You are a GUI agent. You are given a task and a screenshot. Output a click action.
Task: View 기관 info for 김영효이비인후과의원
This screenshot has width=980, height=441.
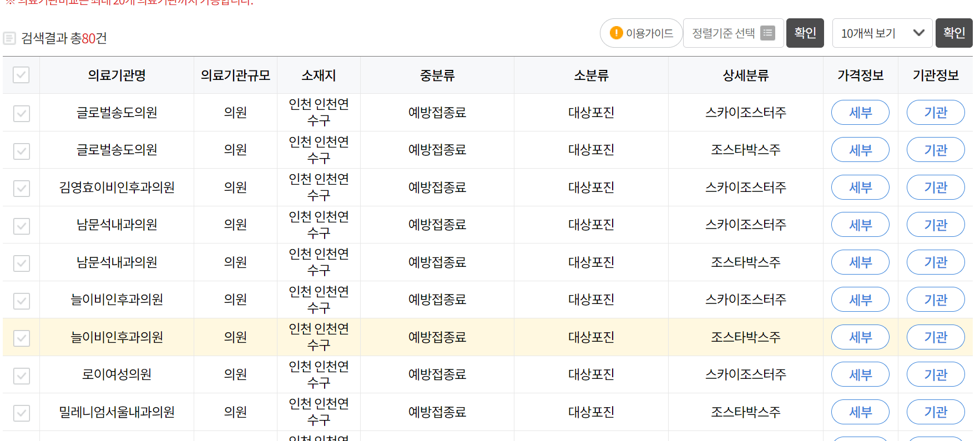point(936,187)
